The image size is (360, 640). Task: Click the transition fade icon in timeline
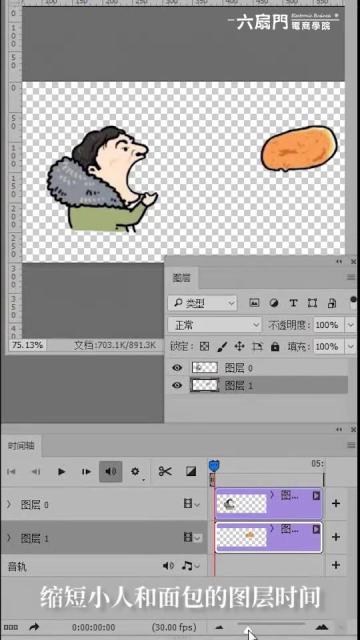tap(191, 471)
